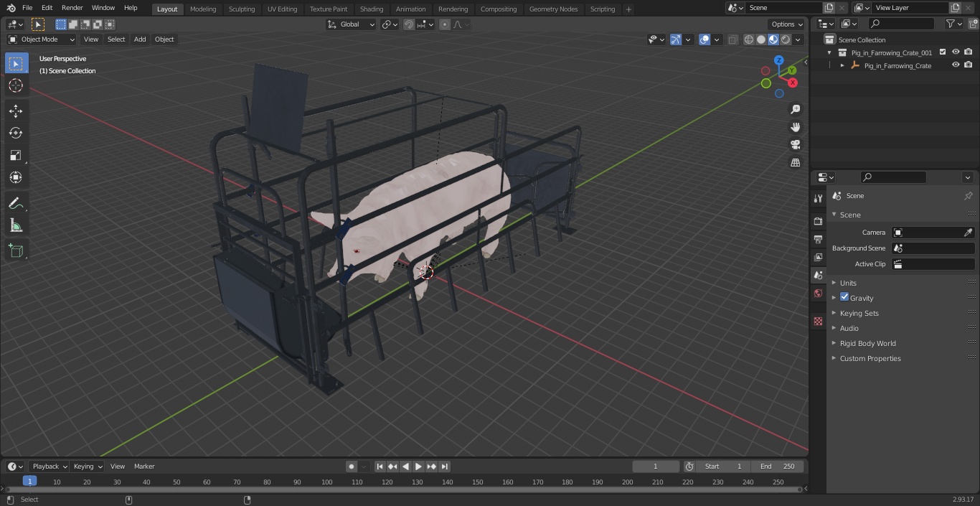Open the viewport Add menu
This screenshot has height=506, width=980.
[140, 39]
